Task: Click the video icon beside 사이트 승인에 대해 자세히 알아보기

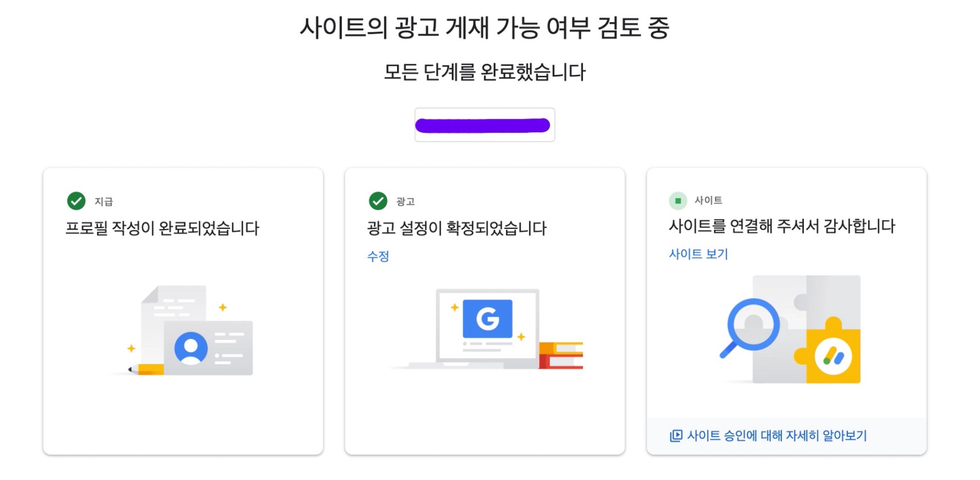Action: (676, 436)
